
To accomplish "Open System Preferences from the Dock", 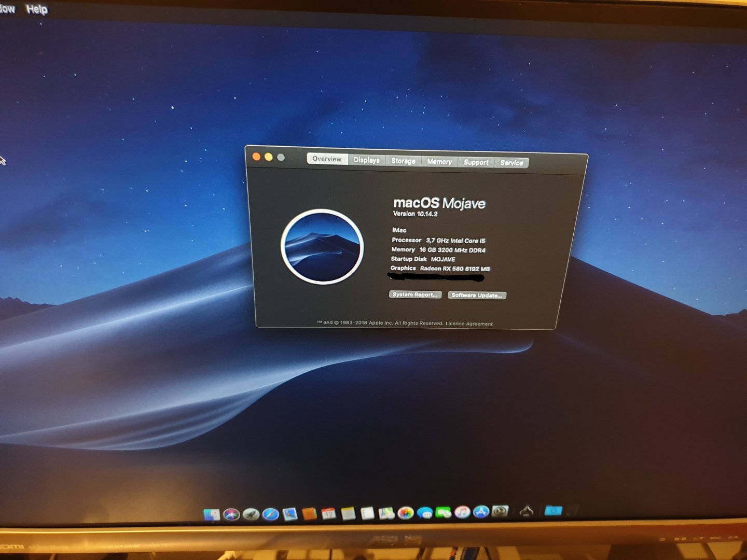I will (500, 511).
